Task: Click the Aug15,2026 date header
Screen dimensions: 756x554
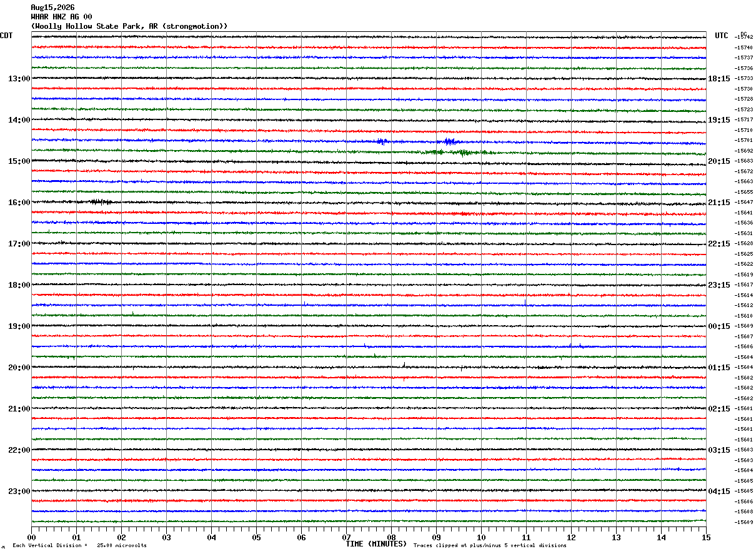Action: [x=52, y=8]
